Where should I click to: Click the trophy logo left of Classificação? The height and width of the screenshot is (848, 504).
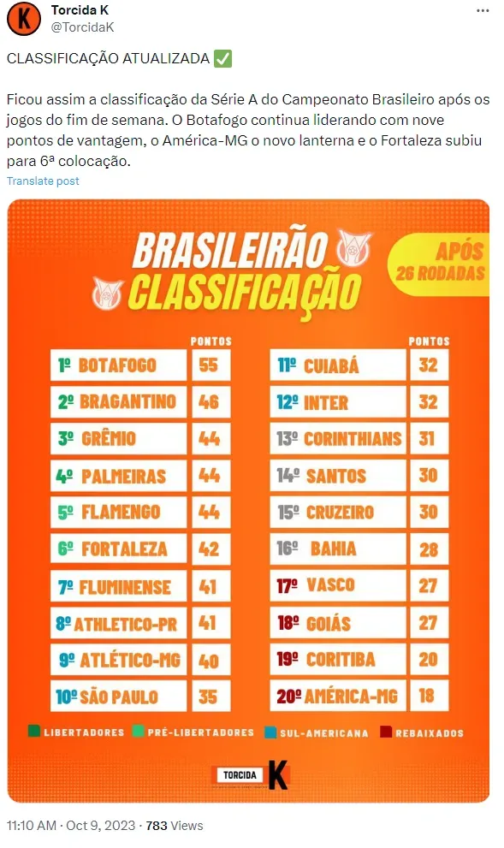108,293
